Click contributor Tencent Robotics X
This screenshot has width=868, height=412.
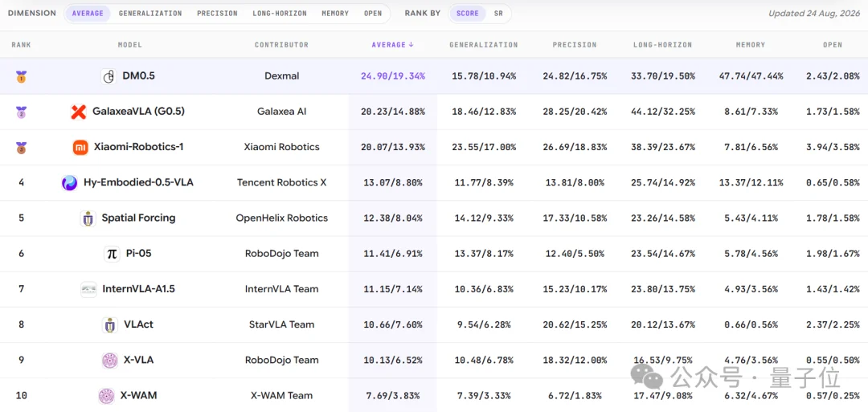[282, 182]
